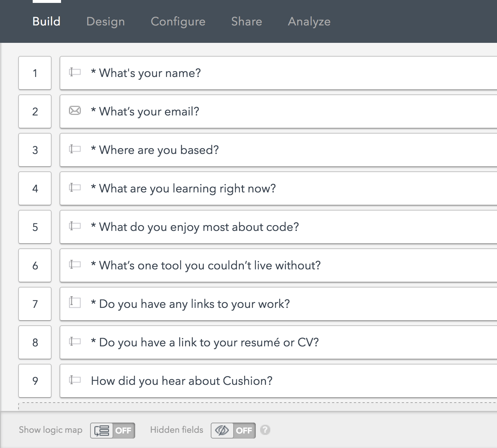Open the Analyze tab
497x448 pixels.
309,21
